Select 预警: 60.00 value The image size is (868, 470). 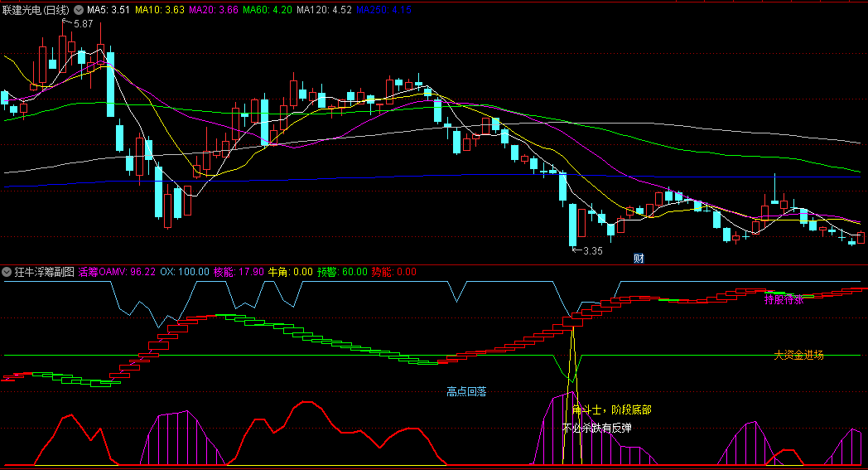[x=342, y=272]
